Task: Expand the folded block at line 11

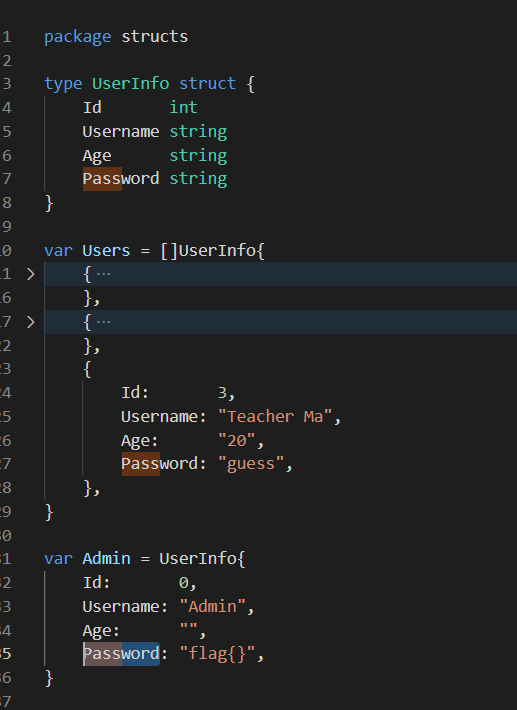Action: point(31,274)
